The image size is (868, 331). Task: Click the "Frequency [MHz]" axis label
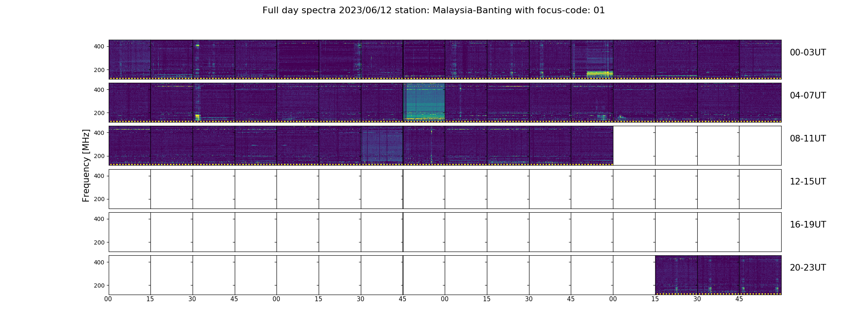click(x=86, y=165)
